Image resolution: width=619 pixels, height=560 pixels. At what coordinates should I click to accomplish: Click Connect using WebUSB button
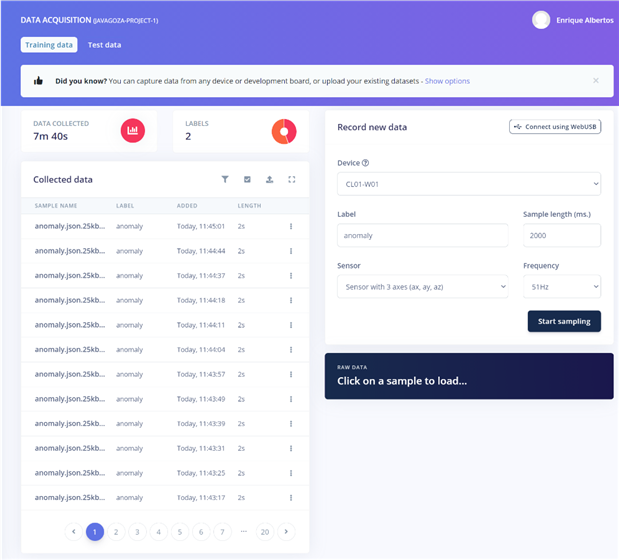(x=555, y=127)
